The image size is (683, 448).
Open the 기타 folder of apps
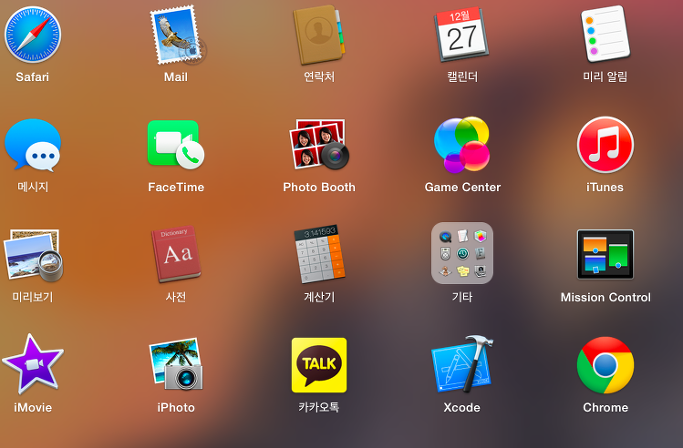[x=462, y=253]
